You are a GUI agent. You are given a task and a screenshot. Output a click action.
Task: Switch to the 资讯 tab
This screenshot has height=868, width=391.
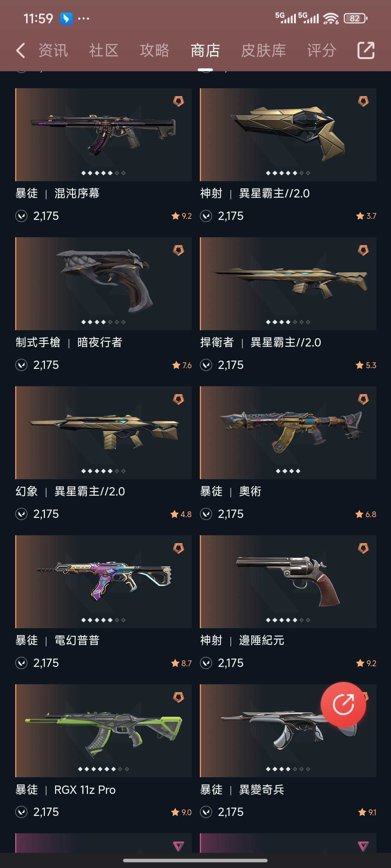click(53, 50)
